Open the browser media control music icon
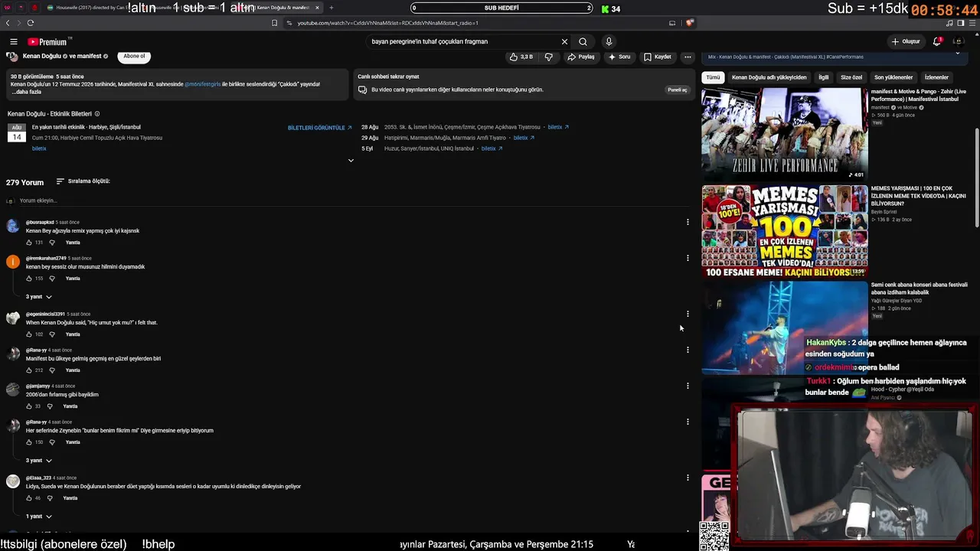 coord(949,23)
